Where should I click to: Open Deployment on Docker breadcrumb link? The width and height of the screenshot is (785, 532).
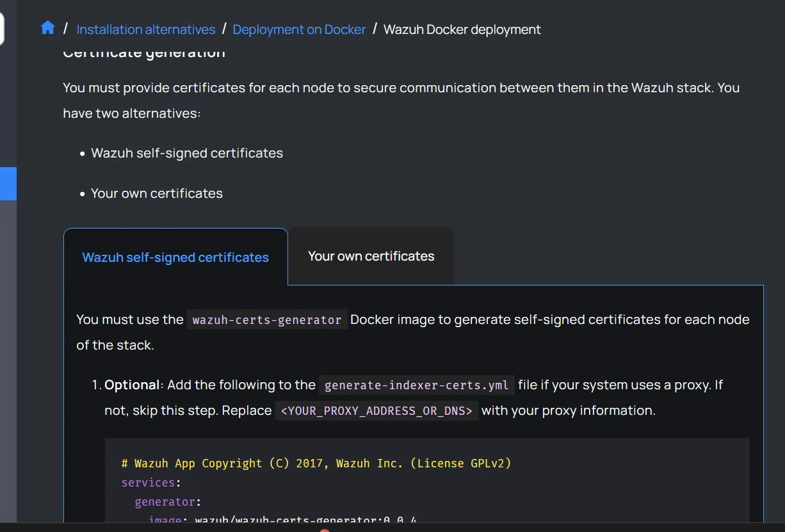coord(299,29)
